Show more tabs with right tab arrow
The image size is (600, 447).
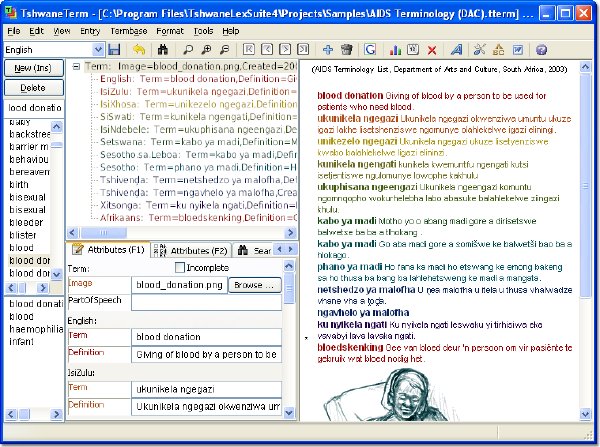pyautogui.click(x=291, y=249)
